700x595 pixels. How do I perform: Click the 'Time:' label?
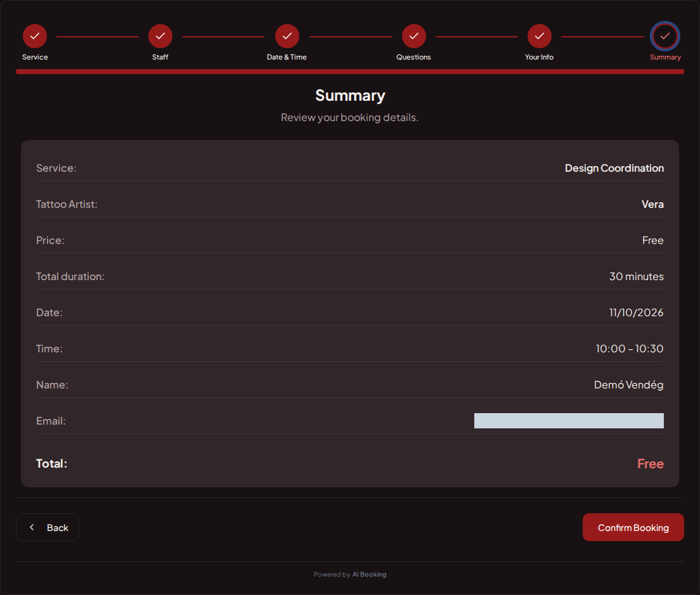[49, 349]
